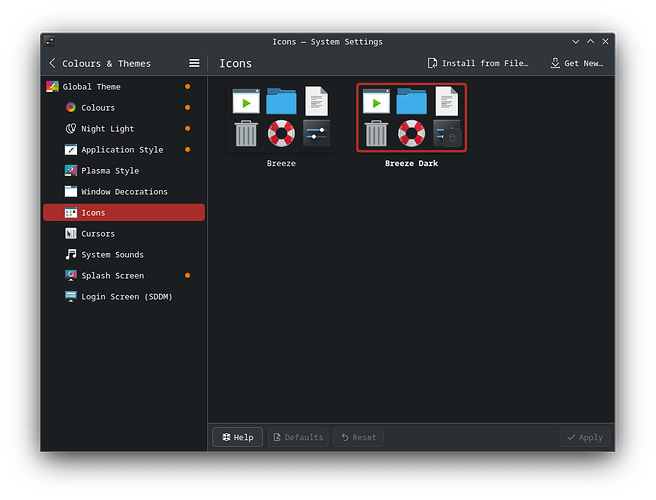Click the System Sounds music note icon
656x500 pixels.
point(71,254)
